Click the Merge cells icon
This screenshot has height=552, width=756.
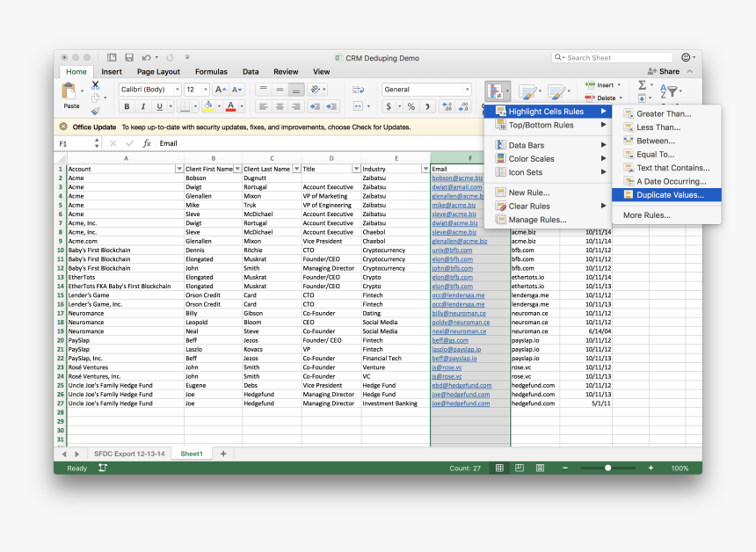coord(358,106)
